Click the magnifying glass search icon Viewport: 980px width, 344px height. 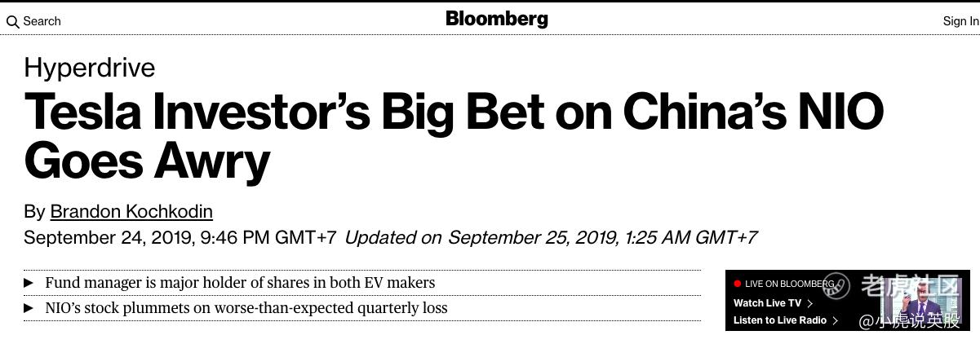pyautogui.click(x=12, y=22)
